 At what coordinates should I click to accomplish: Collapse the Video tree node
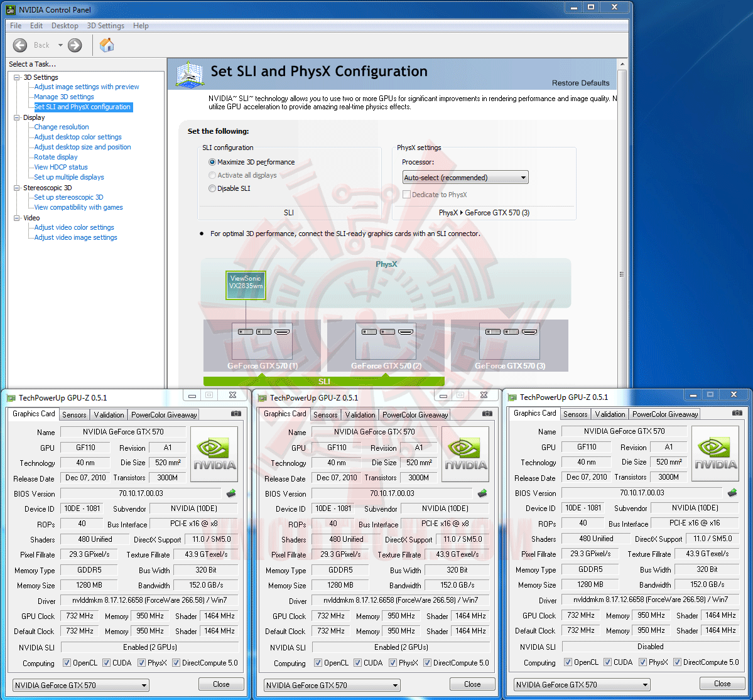coord(17,218)
